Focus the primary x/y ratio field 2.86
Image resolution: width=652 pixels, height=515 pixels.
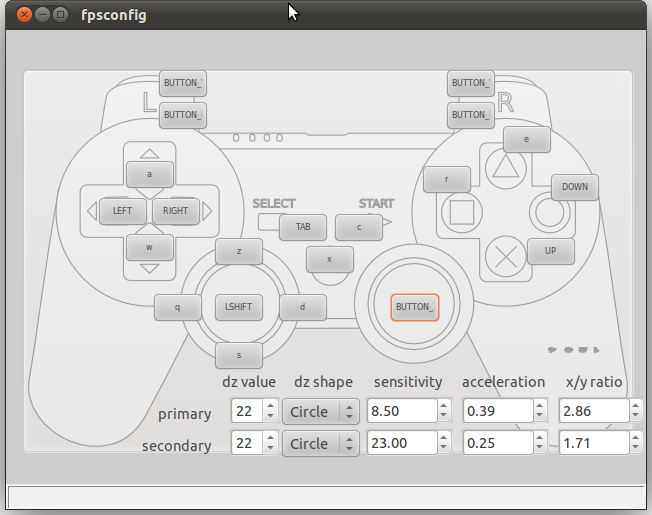[x=594, y=411]
